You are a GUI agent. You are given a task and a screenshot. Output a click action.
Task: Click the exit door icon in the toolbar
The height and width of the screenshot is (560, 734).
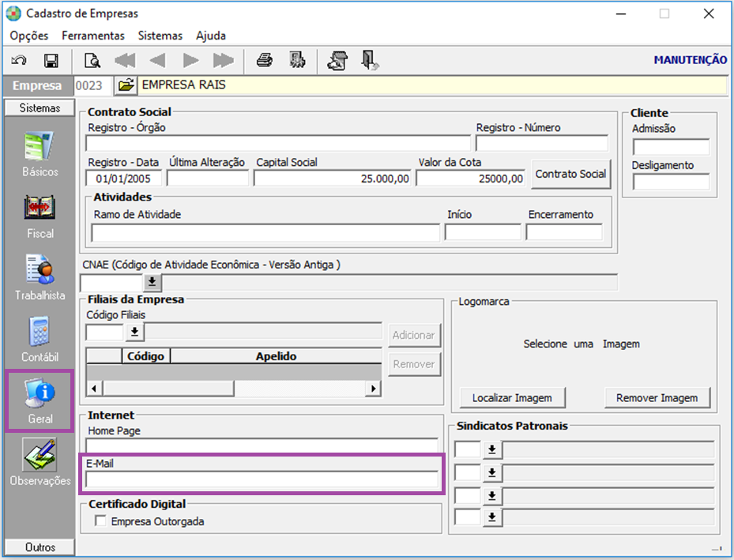(x=370, y=60)
